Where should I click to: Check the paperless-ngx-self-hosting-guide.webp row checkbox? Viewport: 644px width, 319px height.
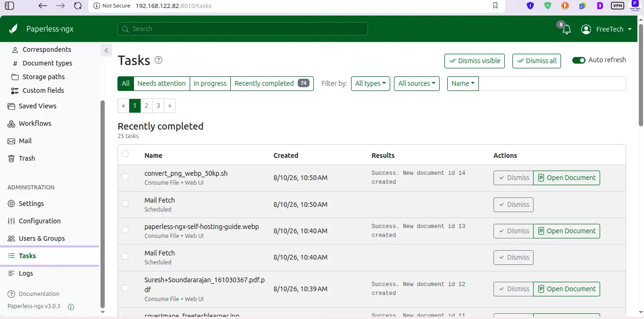(125, 230)
